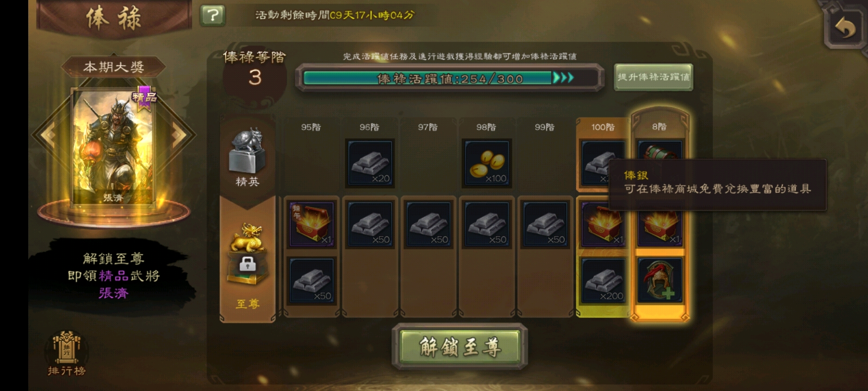This screenshot has height=391, width=868.
Task: Tap the back arrow return icon
Action: (x=845, y=28)
